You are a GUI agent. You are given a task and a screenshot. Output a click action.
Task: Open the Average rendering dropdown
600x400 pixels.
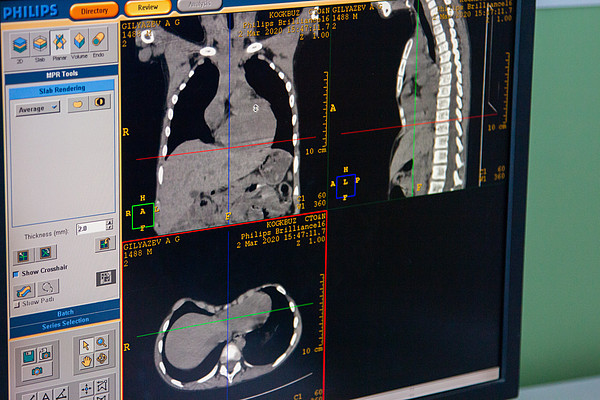coord(36,107)
